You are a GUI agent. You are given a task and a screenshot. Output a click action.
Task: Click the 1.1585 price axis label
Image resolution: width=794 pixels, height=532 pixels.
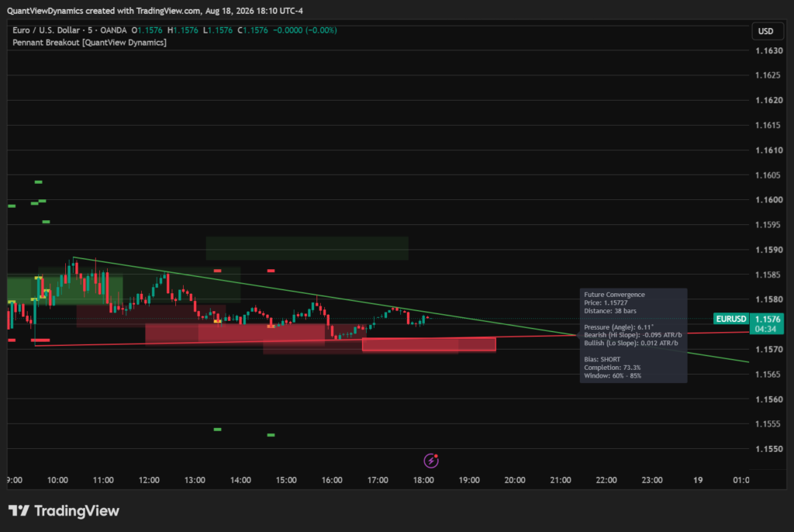[768, 275]
